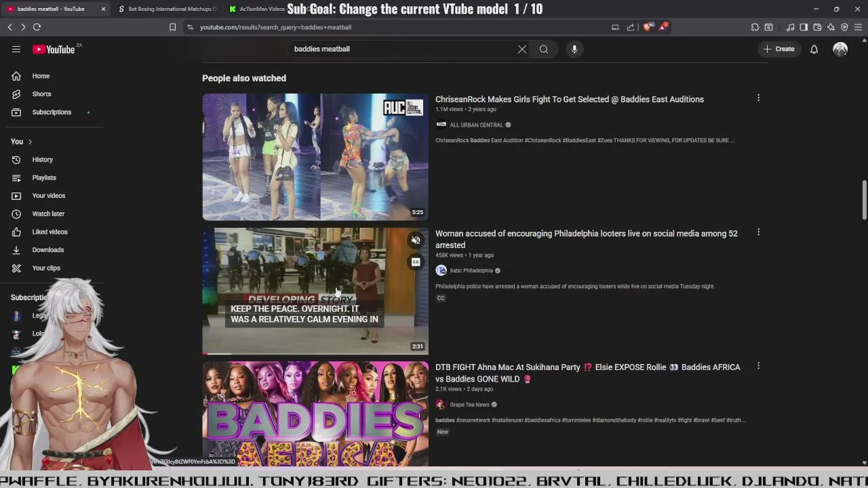Click the page vertical scrollbar thumb

pyautogui.click(x=865, y=200)
